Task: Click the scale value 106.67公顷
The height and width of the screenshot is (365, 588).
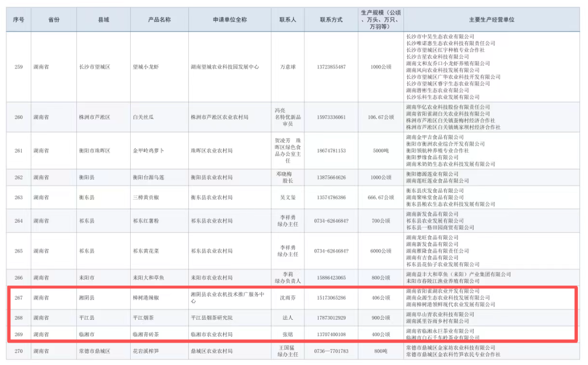Action: (381, 117)
